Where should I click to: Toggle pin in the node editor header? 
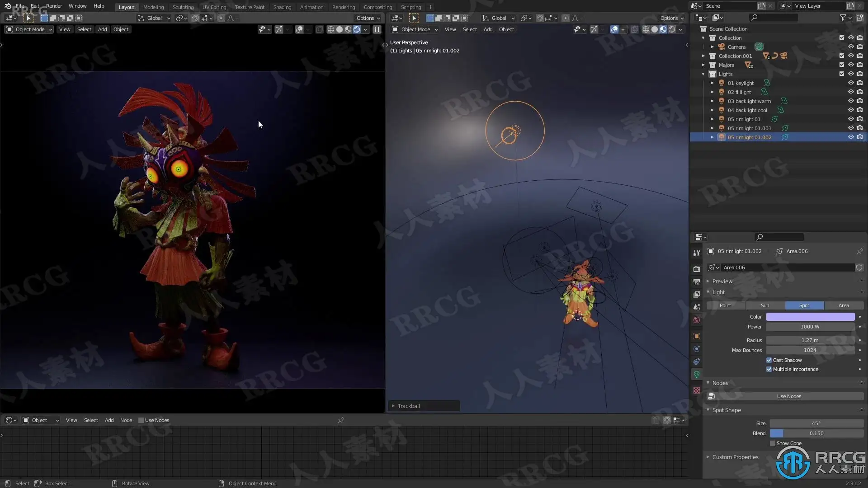[x=341, y=420]
